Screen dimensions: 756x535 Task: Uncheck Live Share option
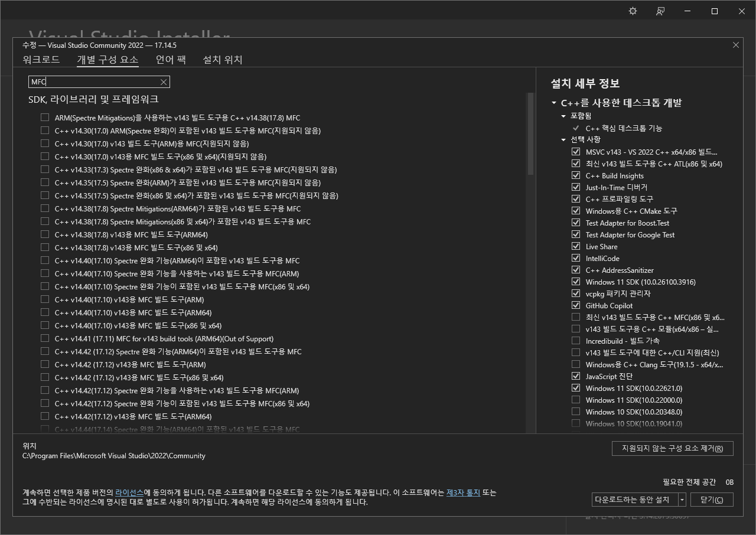click(x=576, y=246)
